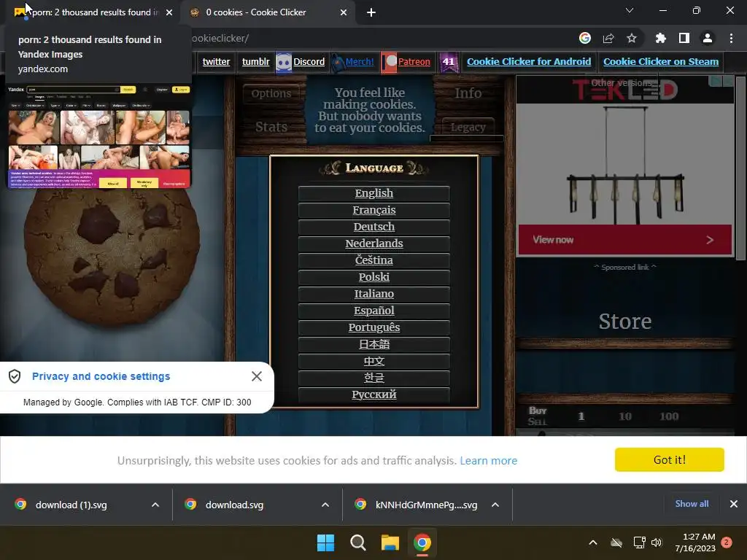Set store buy amount to 10

coord(625,416)
